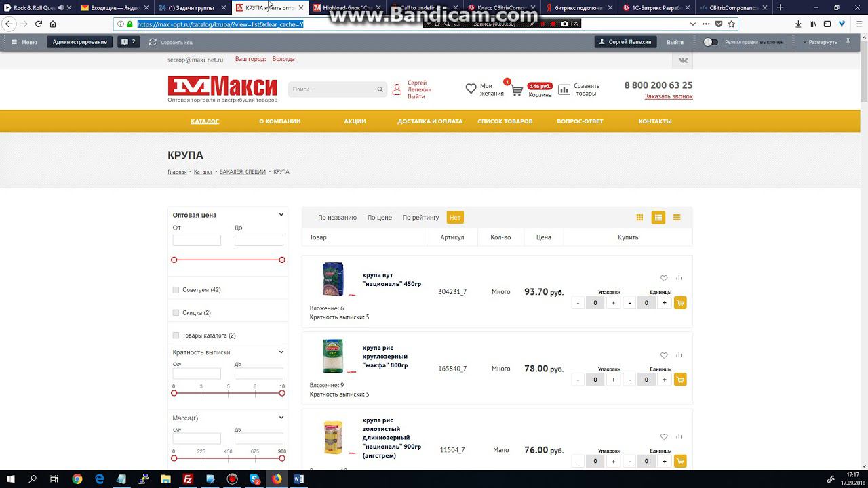This screenshot has width=868, height=488.
Task: Click the Макси logo
Action: click(222, 86)
